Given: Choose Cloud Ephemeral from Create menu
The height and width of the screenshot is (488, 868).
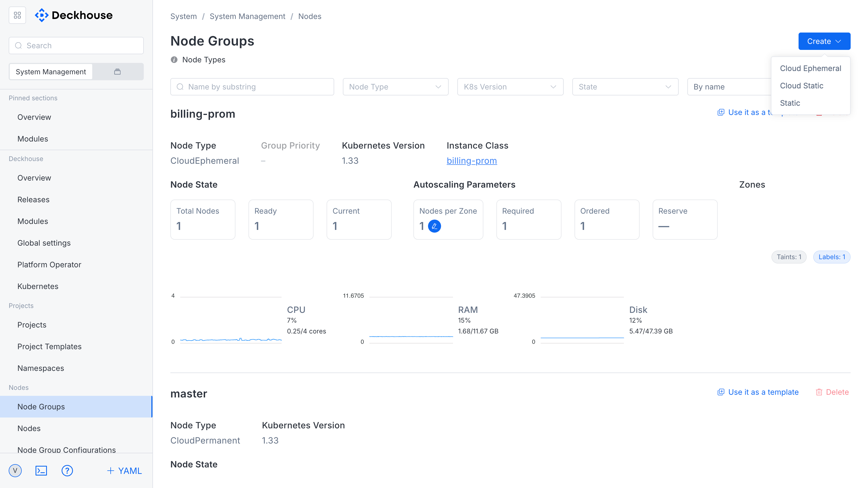Looking at the screenshot, I should 810,68.
